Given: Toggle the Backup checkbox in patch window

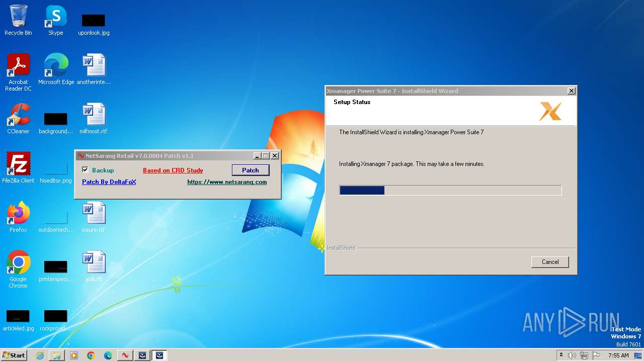Looking at the screenshot, I should (85, 170).
